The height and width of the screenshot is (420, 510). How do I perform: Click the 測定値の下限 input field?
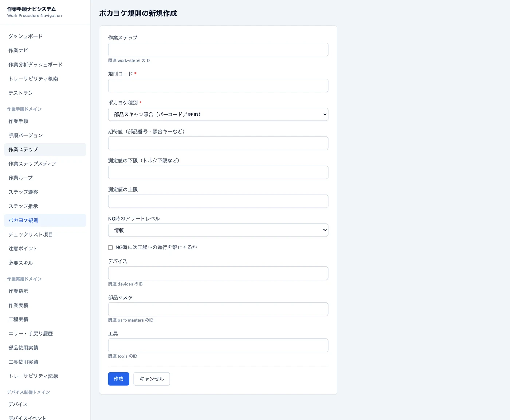point(218,173)
